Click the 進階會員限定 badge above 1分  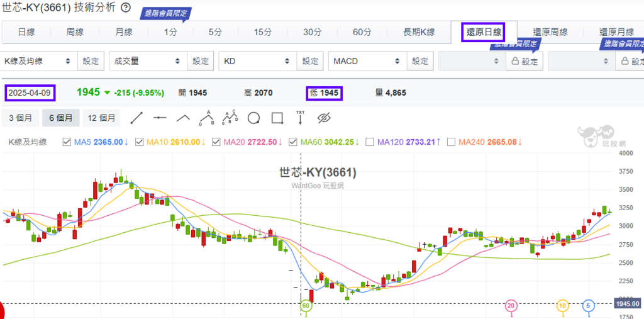(x=166, y=13)
